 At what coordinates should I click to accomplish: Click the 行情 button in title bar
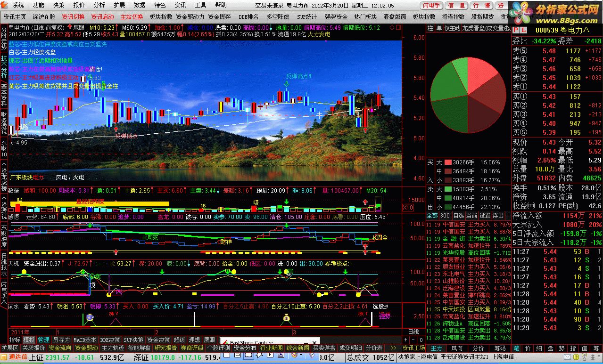pyautogui.click(x=481, y=6)
